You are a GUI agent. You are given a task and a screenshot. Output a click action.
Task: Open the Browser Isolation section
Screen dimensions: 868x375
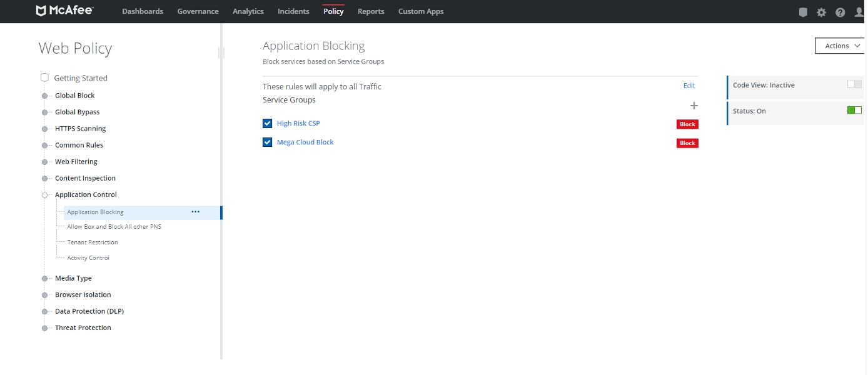coord(83,295)
